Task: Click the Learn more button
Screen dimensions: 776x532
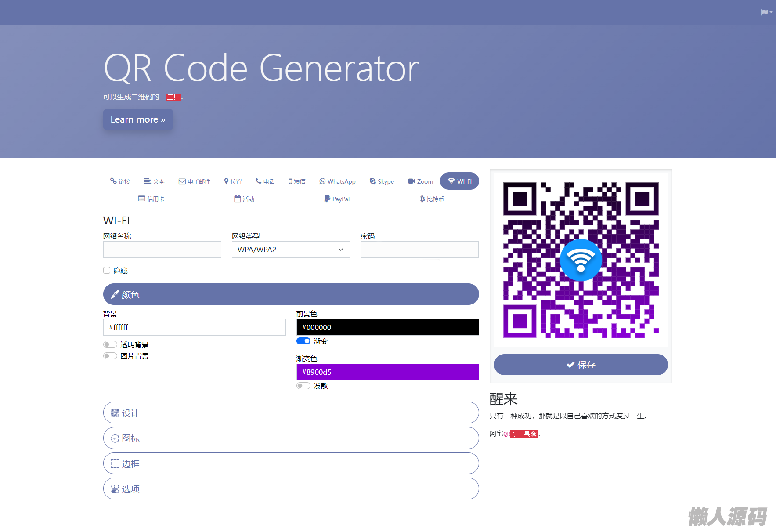Action: click(x=138, y=119)
